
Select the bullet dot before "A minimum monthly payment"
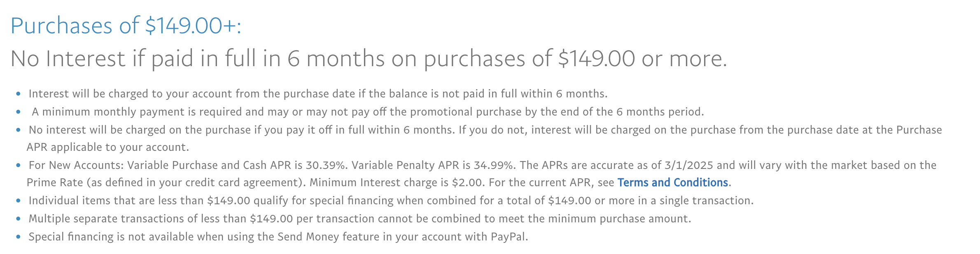(x=18, y=112)
